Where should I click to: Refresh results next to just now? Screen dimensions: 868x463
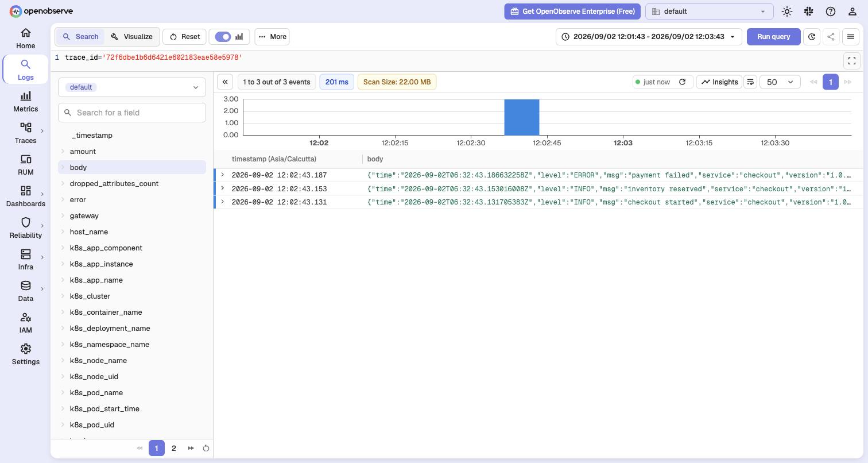(683, 82)
